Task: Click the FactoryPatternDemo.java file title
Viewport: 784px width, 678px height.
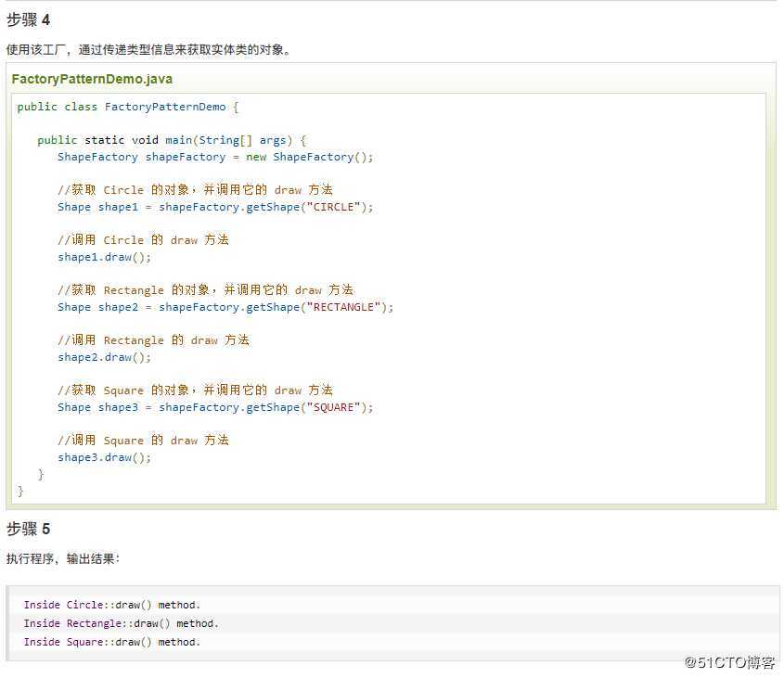Action: [x=92, y=79]
